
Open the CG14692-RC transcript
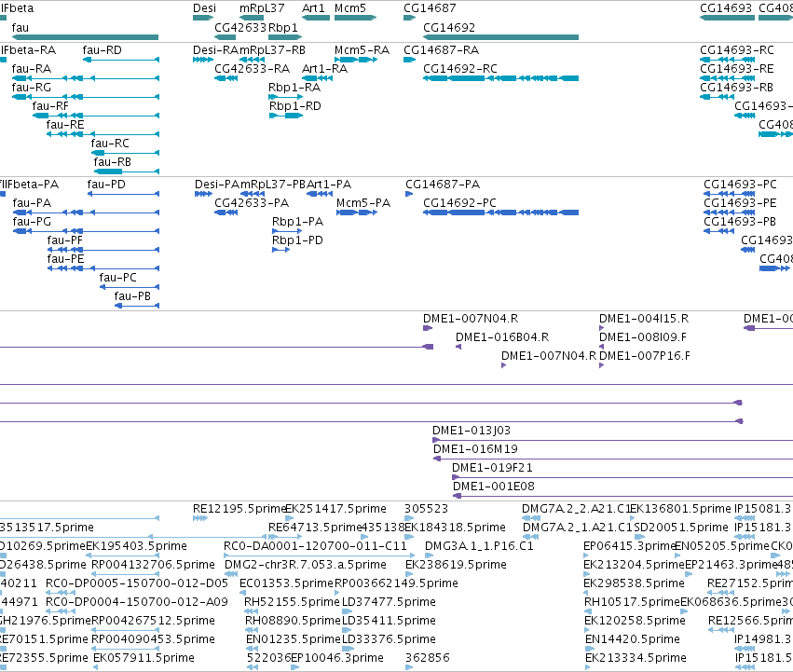tap(500, 78)
